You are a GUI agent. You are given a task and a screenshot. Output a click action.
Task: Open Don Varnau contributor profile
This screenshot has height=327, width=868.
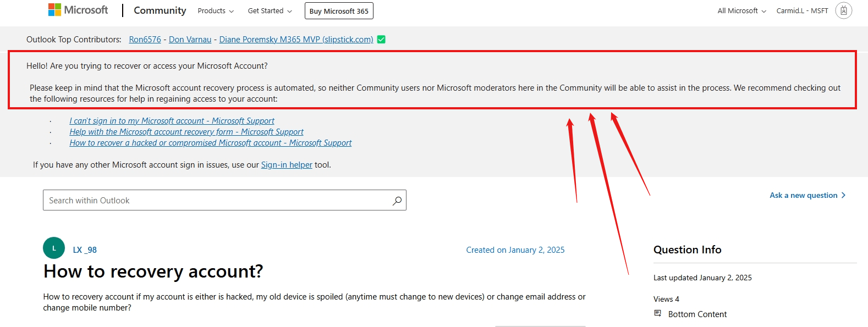coord(190,40)
